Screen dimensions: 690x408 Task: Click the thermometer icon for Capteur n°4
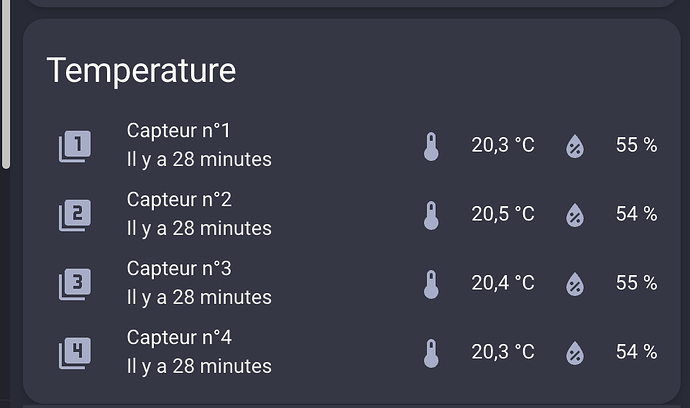pos(431,352)
